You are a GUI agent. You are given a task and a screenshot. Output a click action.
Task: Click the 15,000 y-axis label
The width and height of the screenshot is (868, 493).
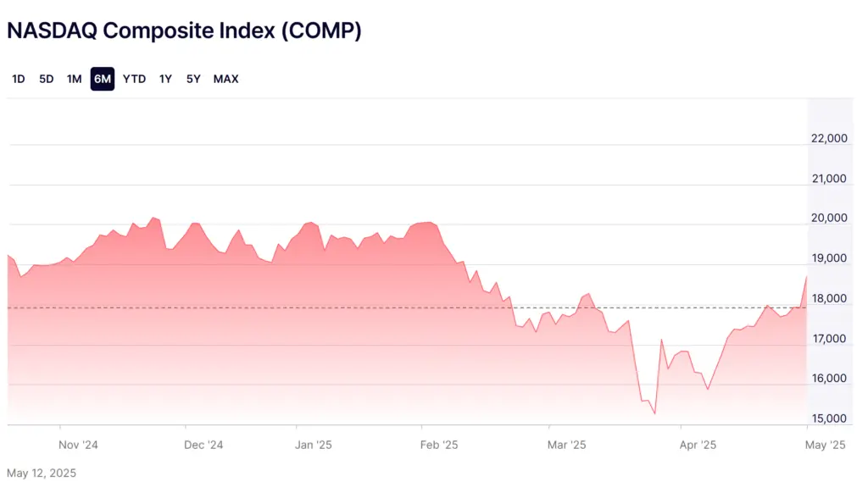(829, 418)
